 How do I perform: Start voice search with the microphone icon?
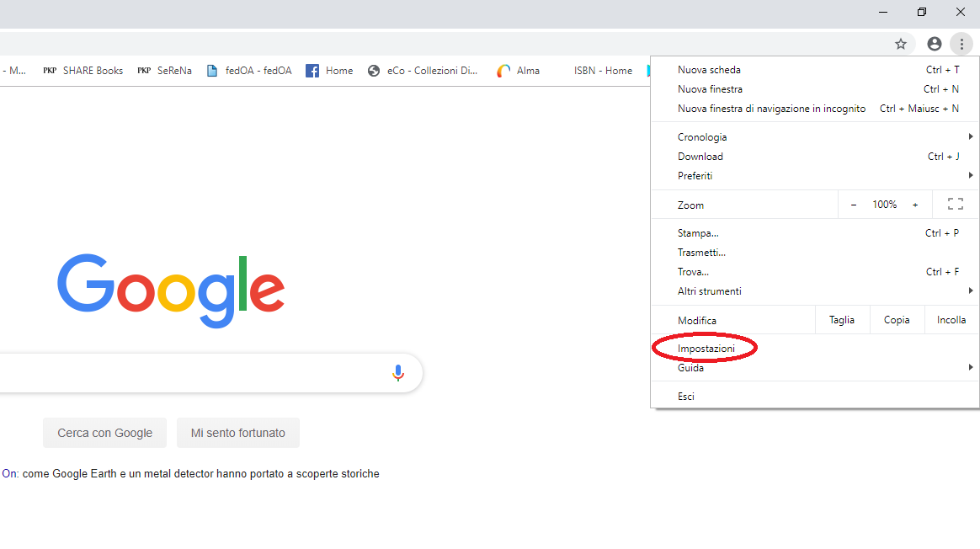(x=398, y=373)
